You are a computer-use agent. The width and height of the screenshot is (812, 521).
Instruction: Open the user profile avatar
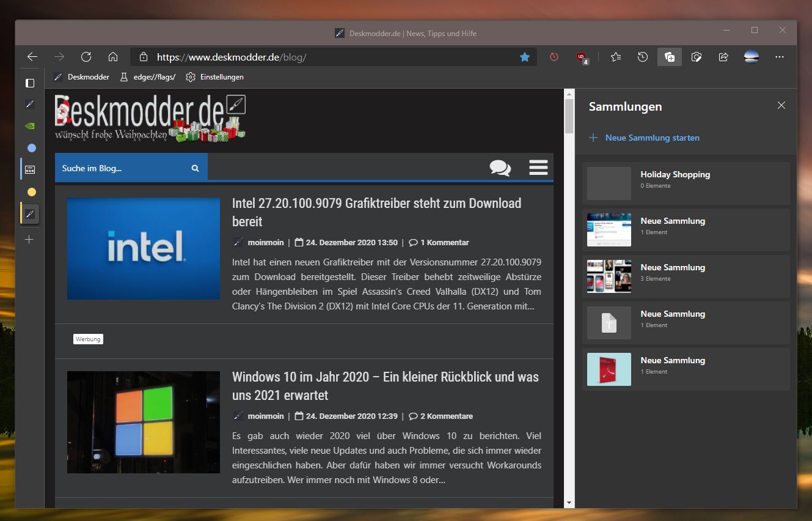coord(752,57)
